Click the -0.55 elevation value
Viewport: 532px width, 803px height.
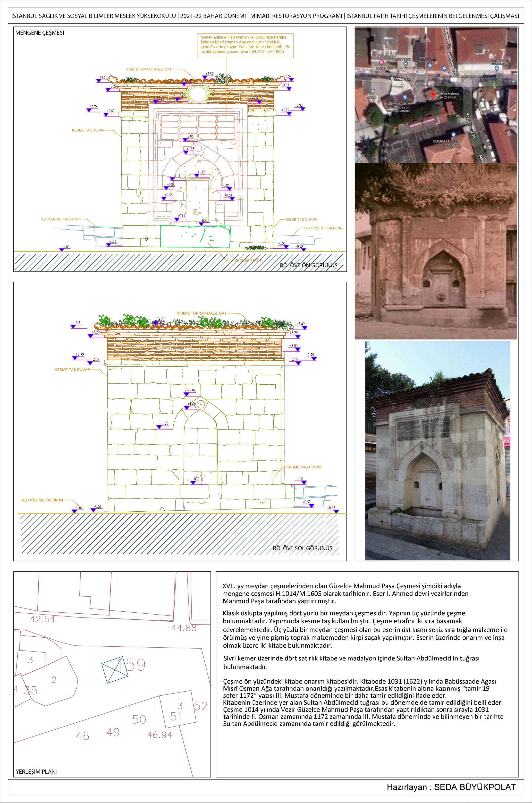pos(282,243)
